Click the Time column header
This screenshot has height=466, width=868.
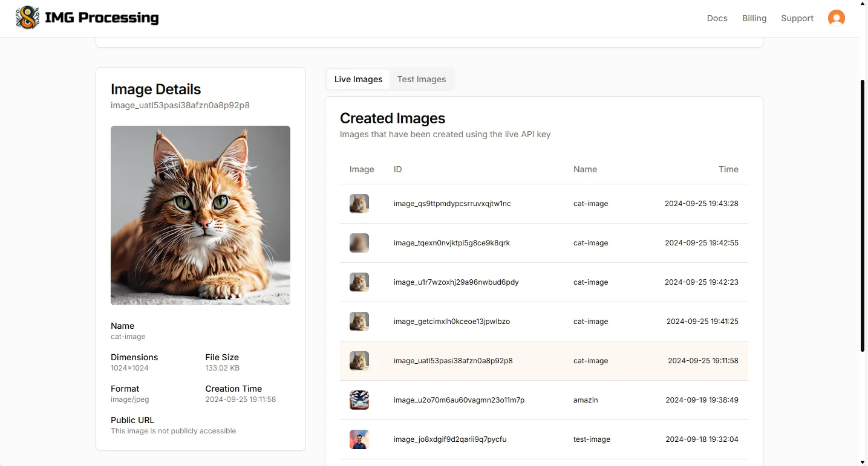tap(728, 169)
